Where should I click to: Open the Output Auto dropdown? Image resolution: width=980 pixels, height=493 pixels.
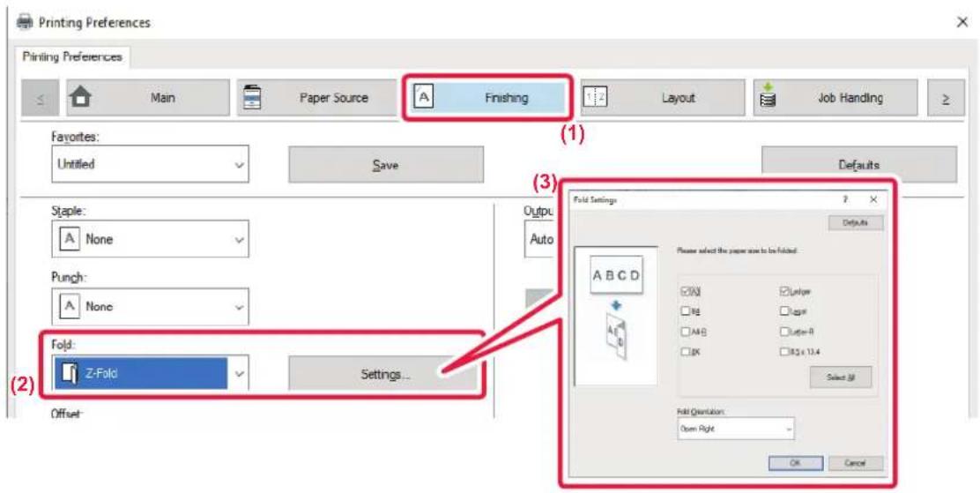(x=540, y=239)
